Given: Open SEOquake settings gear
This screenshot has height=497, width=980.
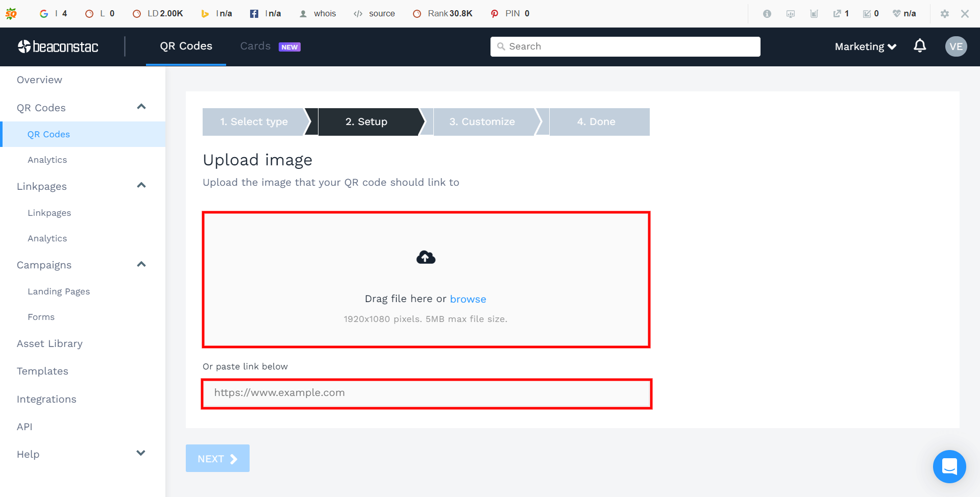Looking at the screenshot, I should click(945, 14).
